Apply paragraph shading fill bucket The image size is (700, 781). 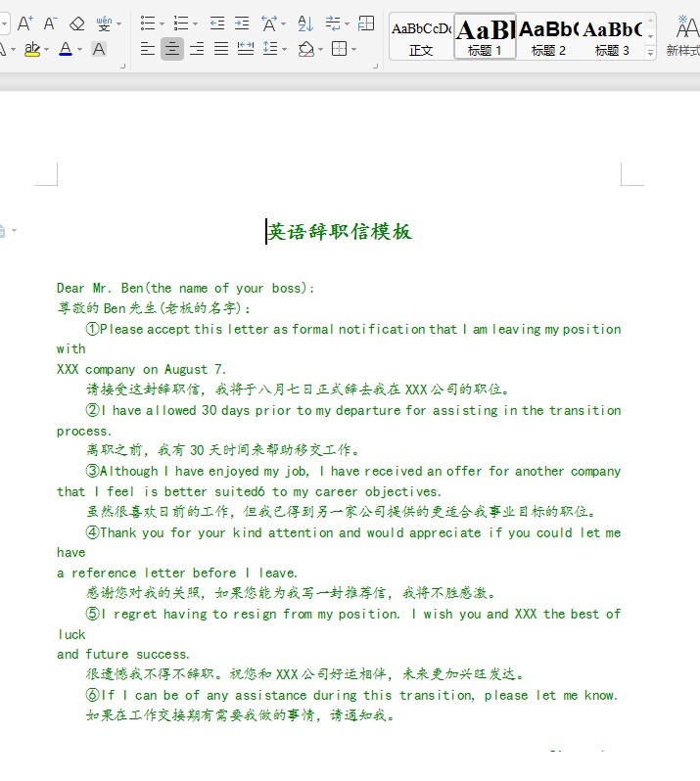pyautogui.click(x=305, y=49)
